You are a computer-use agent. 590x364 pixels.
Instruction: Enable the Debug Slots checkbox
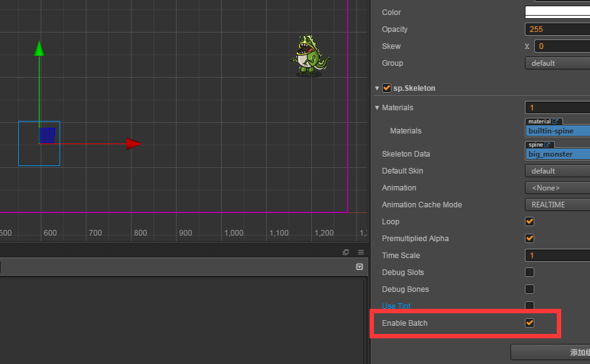pyautogui.click(x=529, y=272)
